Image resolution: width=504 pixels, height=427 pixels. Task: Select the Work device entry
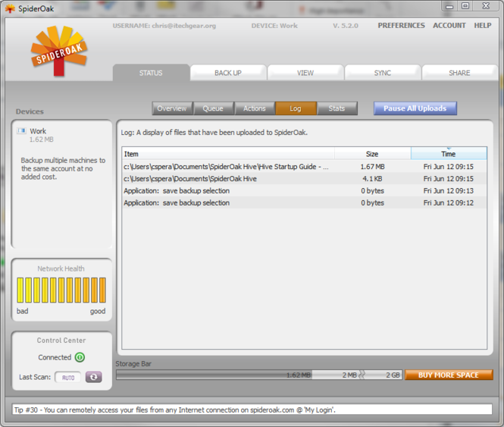[38, 135]
